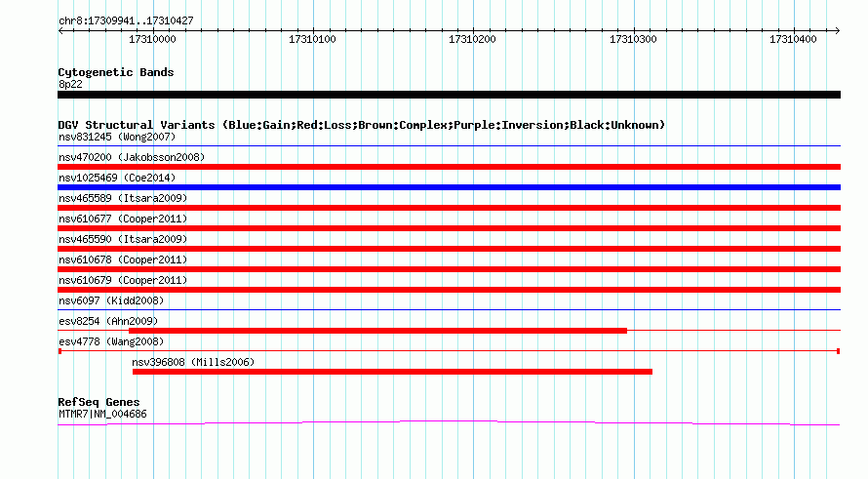This screenshot has width=868, height=479.
Task: Click the red nsv465589 loss bar
Action: pos(449,208)
